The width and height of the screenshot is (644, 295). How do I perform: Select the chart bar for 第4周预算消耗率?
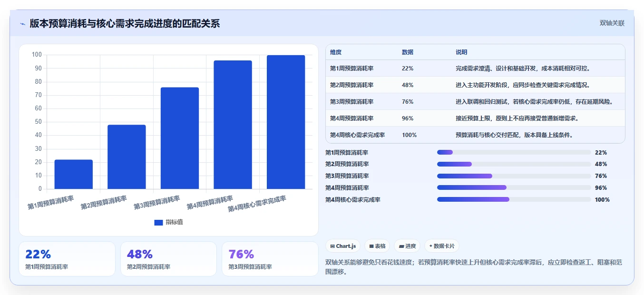[233, 125]
